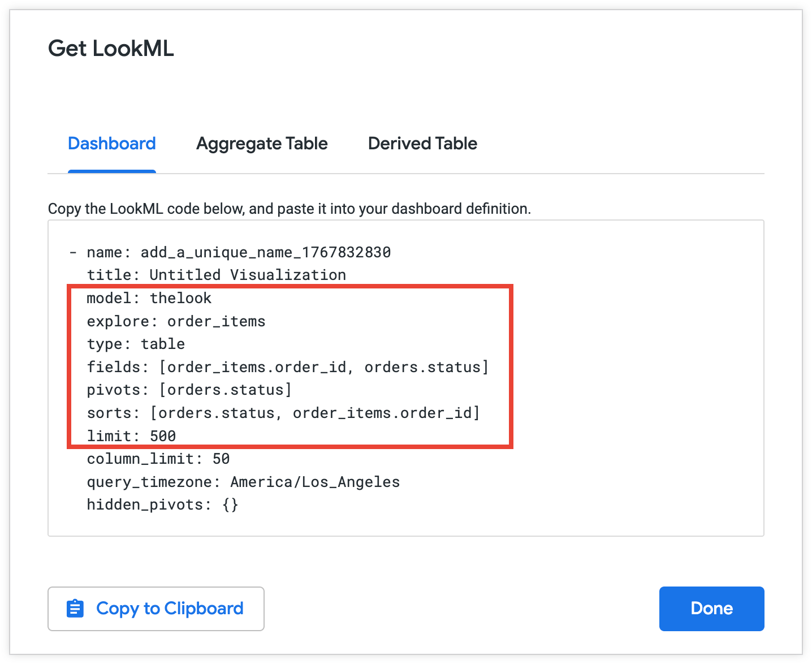The width and height of the screenshot is (812, 664).
Task: Click the blue Done button
Action: [711, 609]
